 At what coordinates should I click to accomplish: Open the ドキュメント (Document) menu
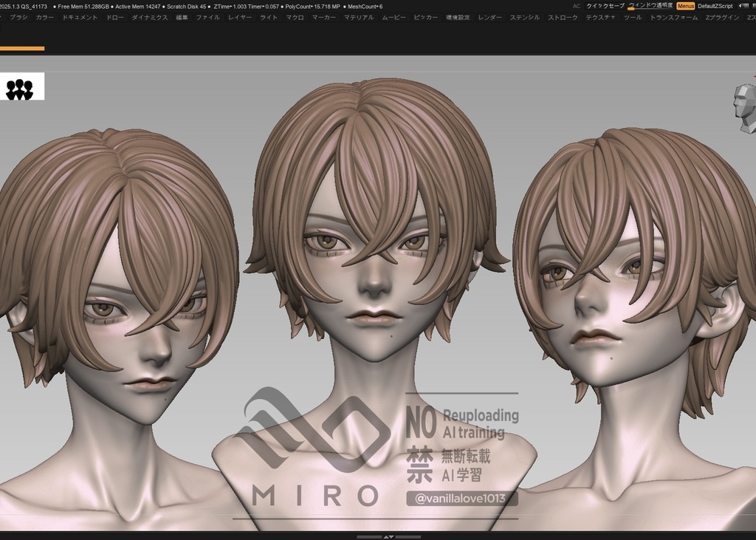[80, 18]
